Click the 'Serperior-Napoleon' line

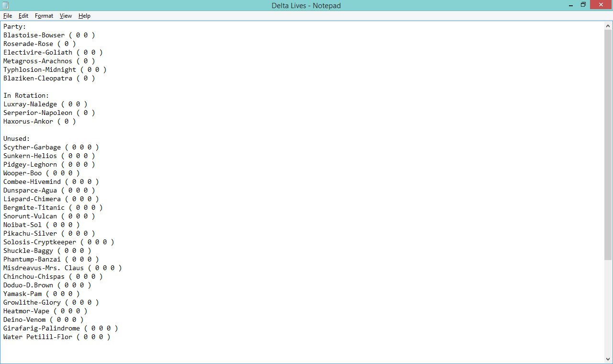coord(49,113)
